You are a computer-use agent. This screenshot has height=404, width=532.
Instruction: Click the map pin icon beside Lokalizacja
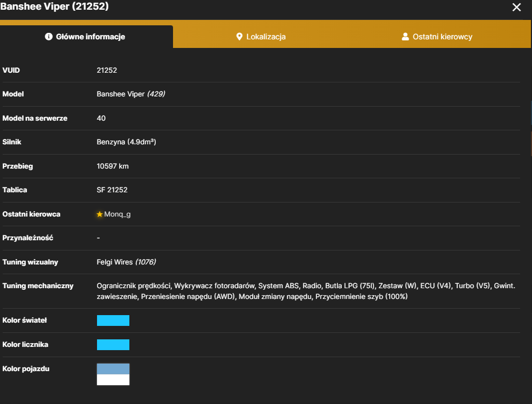pos(239,37)
